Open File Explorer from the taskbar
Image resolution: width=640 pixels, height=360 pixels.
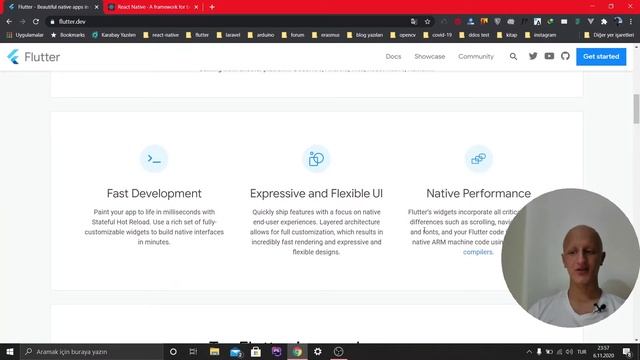tap(214, 351)
